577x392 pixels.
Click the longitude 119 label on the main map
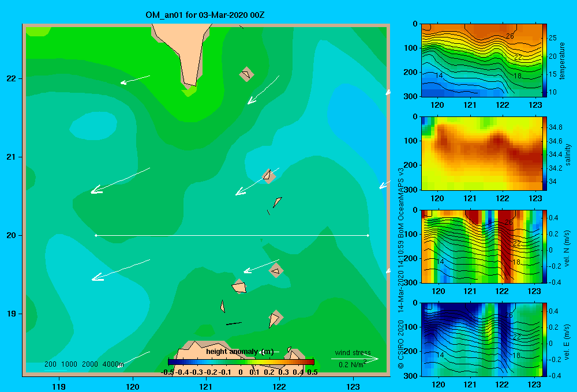[x=59, y=386]
